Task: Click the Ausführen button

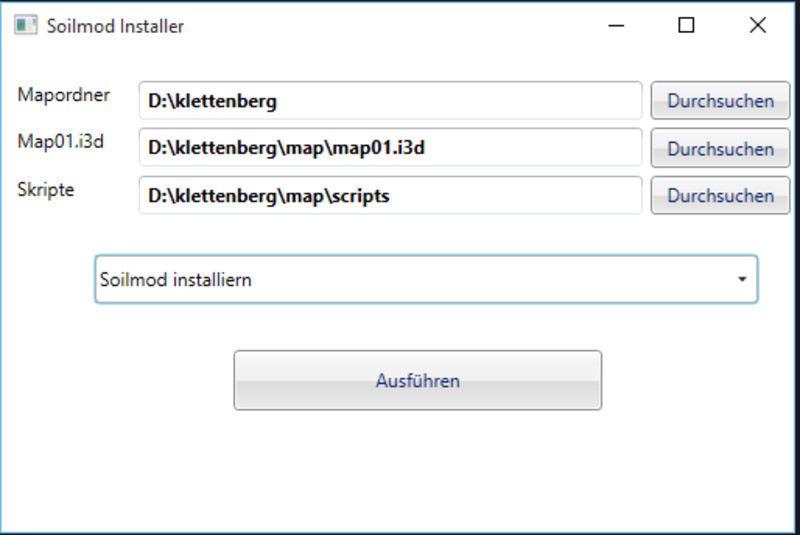Action: coord(417,380)
